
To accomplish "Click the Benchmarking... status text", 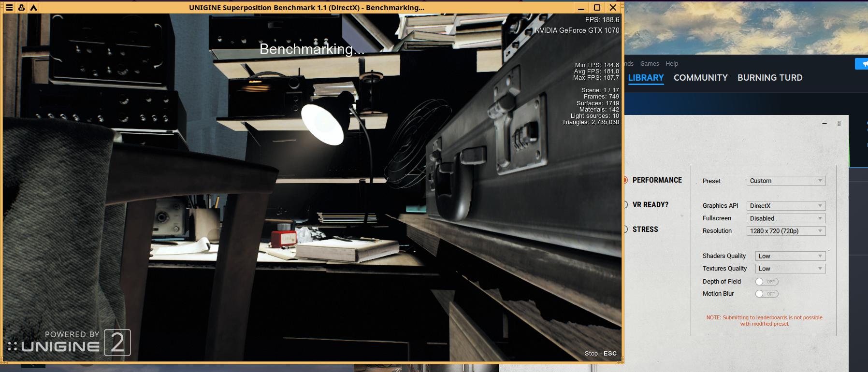I will pos(312,49).
